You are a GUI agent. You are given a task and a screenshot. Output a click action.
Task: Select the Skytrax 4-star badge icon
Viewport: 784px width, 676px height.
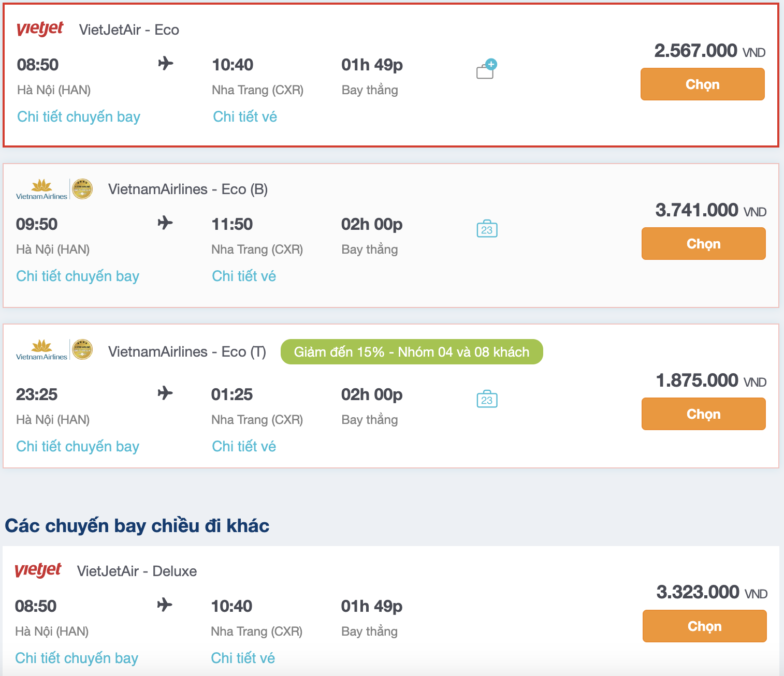[x=83, y=189]
